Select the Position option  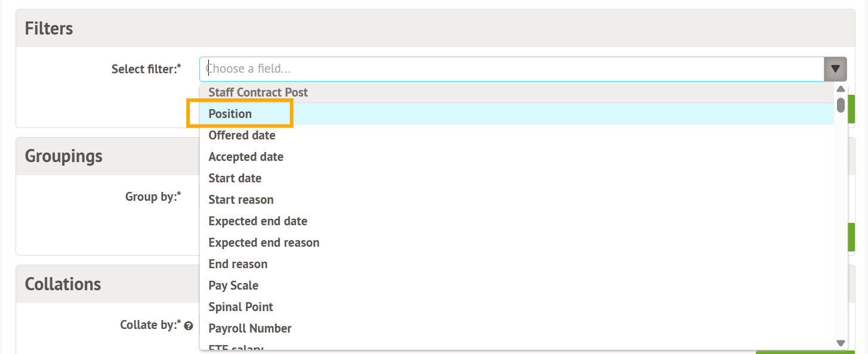pos(230,114)
